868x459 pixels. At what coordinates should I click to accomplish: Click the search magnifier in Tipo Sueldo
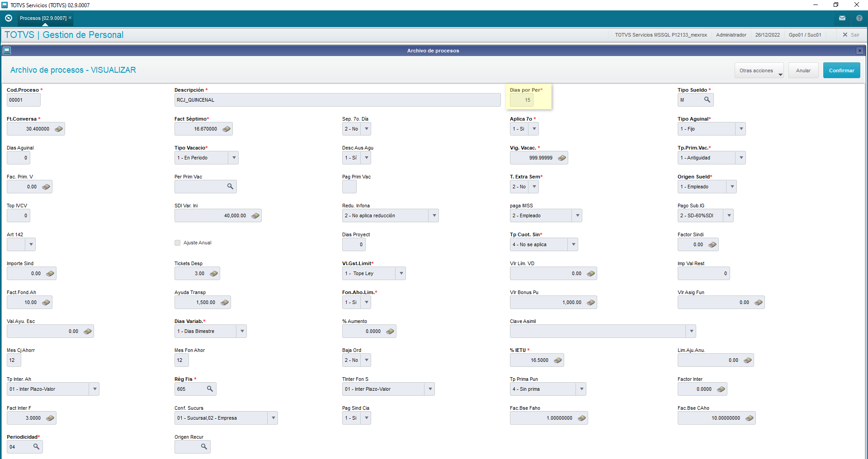[x=707, y=100]
